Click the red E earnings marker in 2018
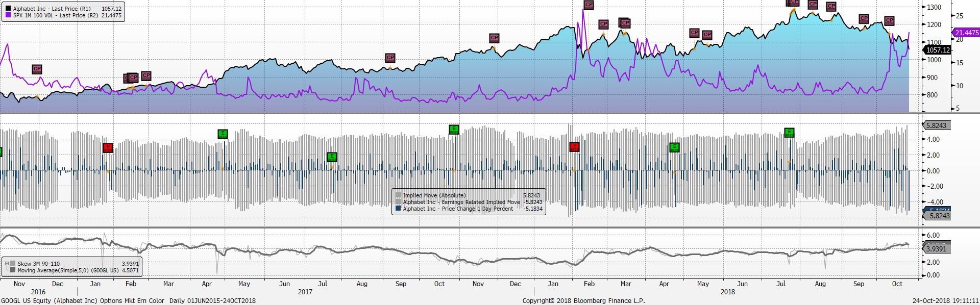This screenshot has height=305, width=980. click(574, 147)
